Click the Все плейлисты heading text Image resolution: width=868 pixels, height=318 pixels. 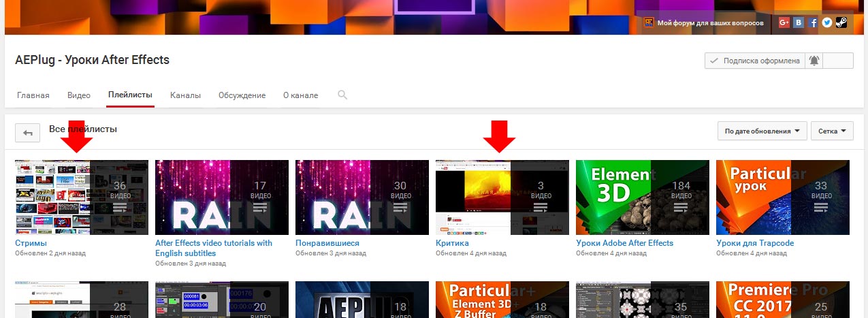tap(83, 129)
